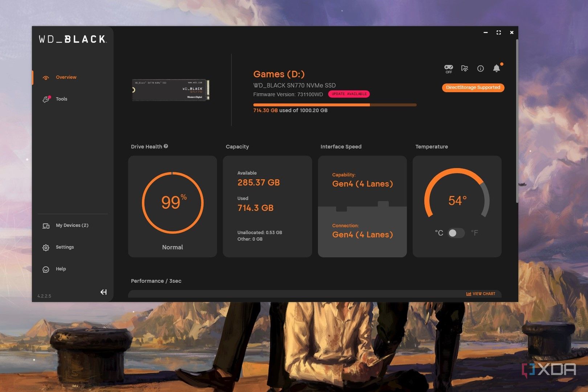
Task: Open the drive folder browse icon
Action: (465, 68)
